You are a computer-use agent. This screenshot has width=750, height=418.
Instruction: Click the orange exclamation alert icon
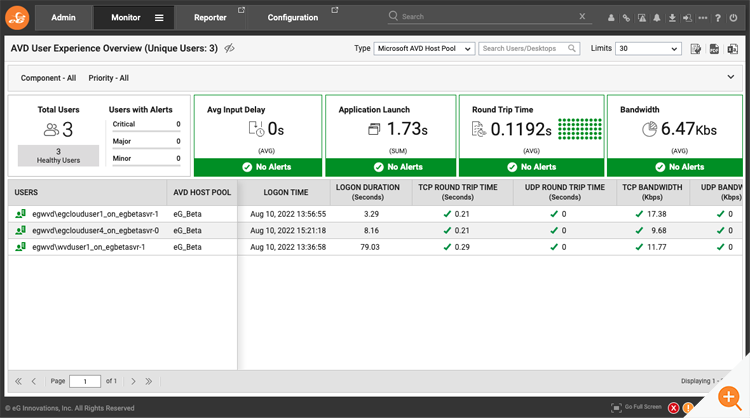pos(687,408)
